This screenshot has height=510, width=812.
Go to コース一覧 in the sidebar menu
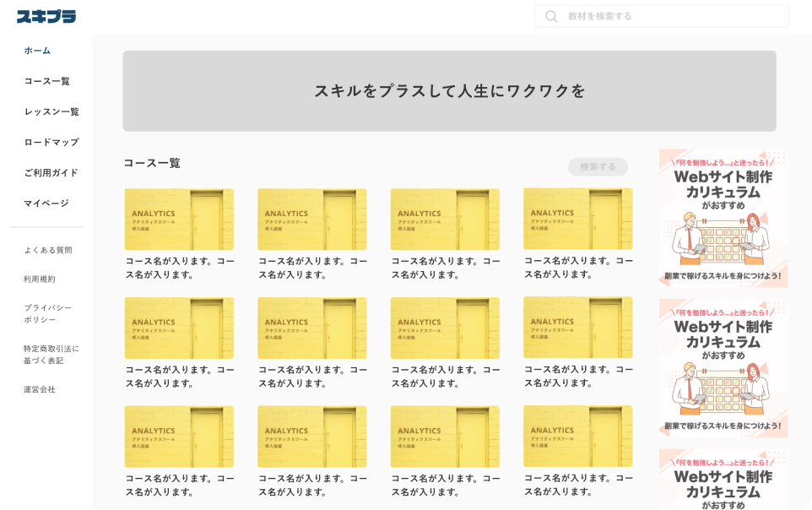[46, 81]
